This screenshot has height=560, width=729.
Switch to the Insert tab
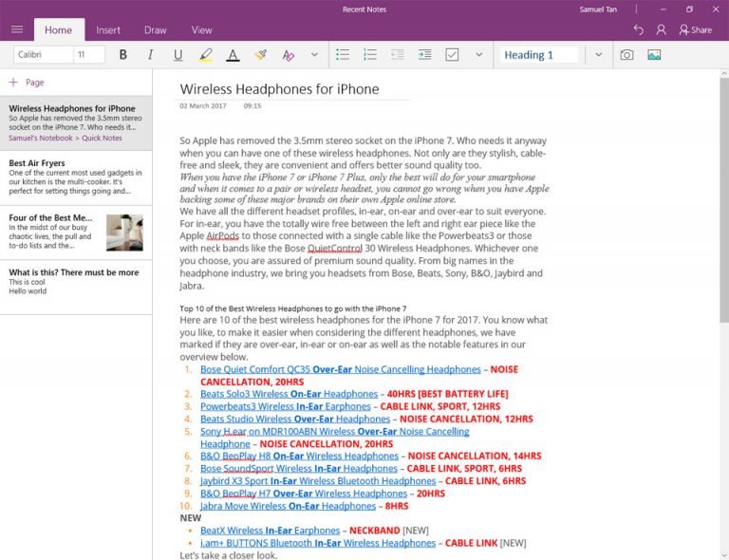tap(108, 30)
